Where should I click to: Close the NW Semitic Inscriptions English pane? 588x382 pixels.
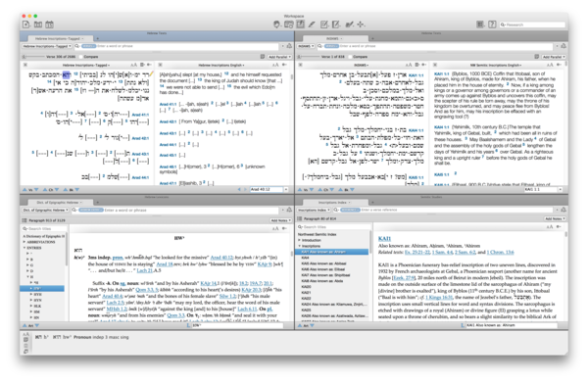pos(434,65)
